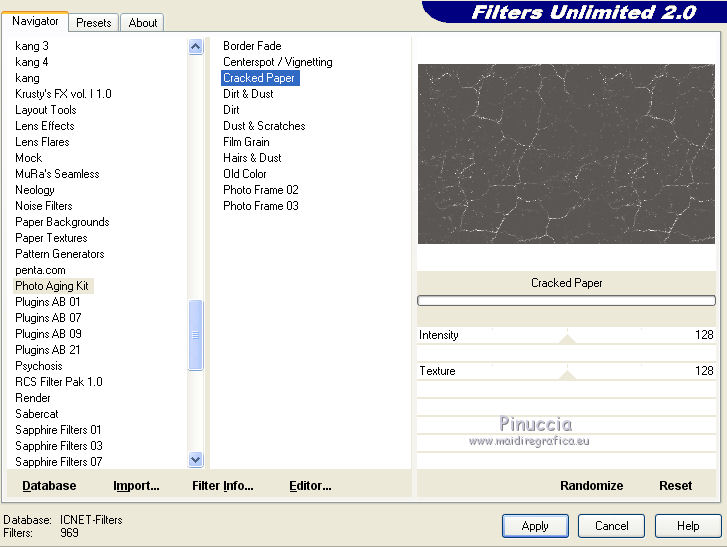
Task: Select Plugins AB 01
Action: pos(47,302)
